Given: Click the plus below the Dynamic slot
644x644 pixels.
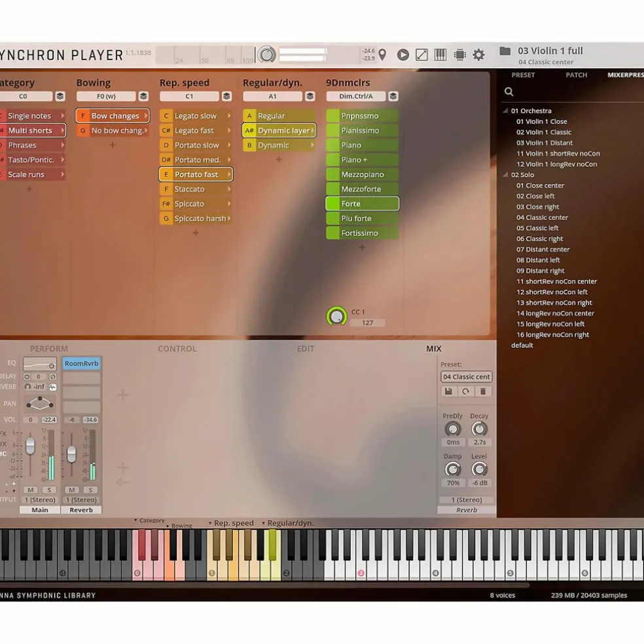Looking at the screenshot, I should (x=279, y=159).
